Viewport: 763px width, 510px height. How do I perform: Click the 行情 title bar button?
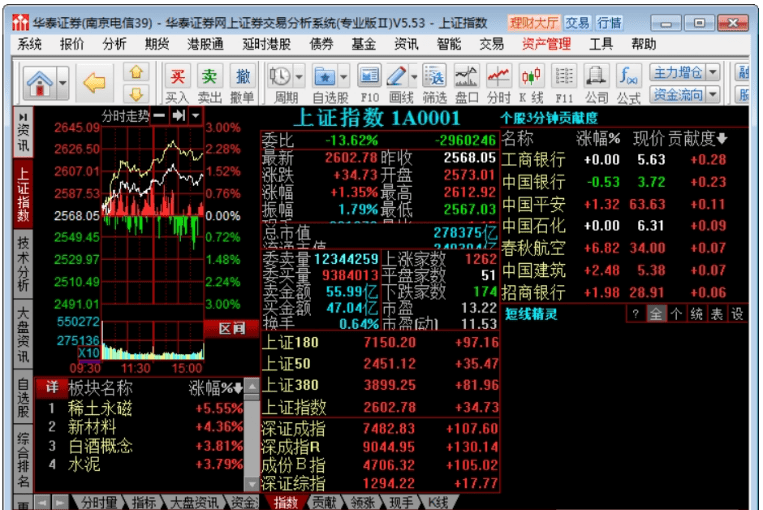coord(609,23)
